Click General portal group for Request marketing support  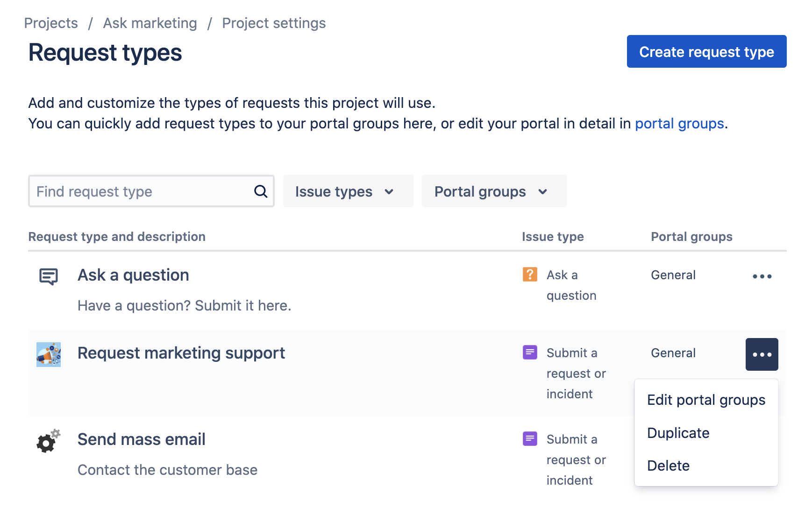pyautogui.click(x=673, y=353)
